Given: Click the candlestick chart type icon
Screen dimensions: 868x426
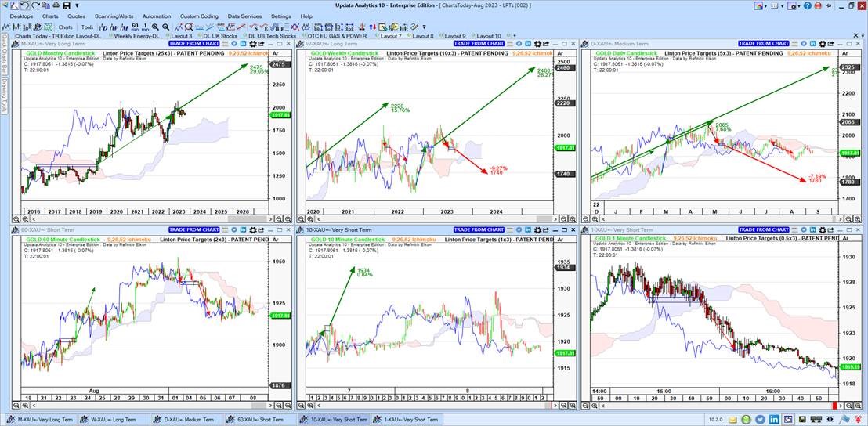Looking at the screenshot, I should coord(16,27).
